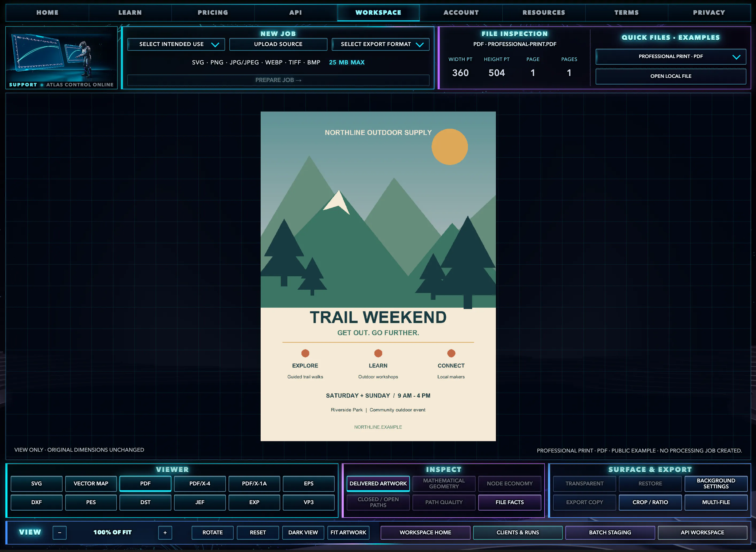Click the zoom out minus button

coord(59,533)
